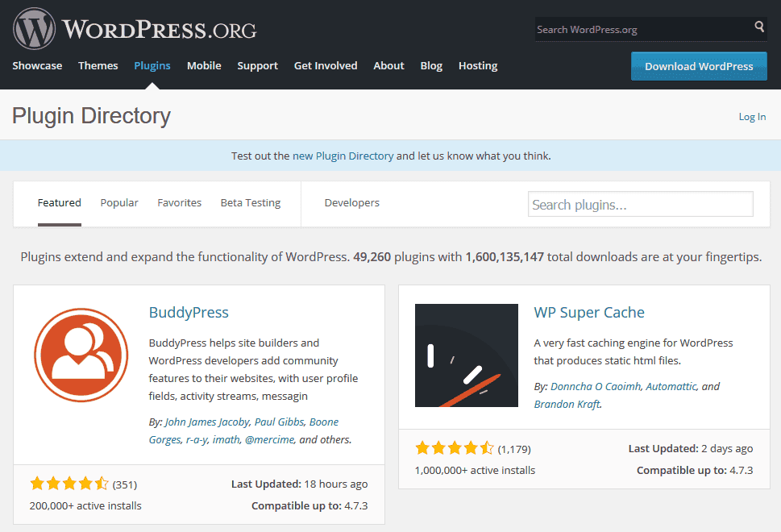The height and width of the screenshot is (532, 781).
Task: Open the WP Super Cache title link
Action: (589, 312)
